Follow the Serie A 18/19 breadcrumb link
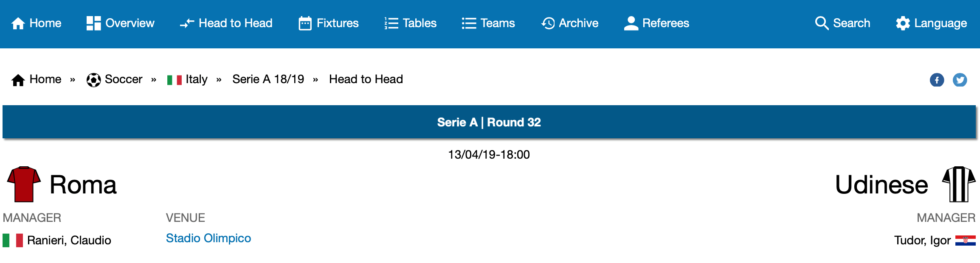This screenshot has height=263, width=980. pos(268,79)
